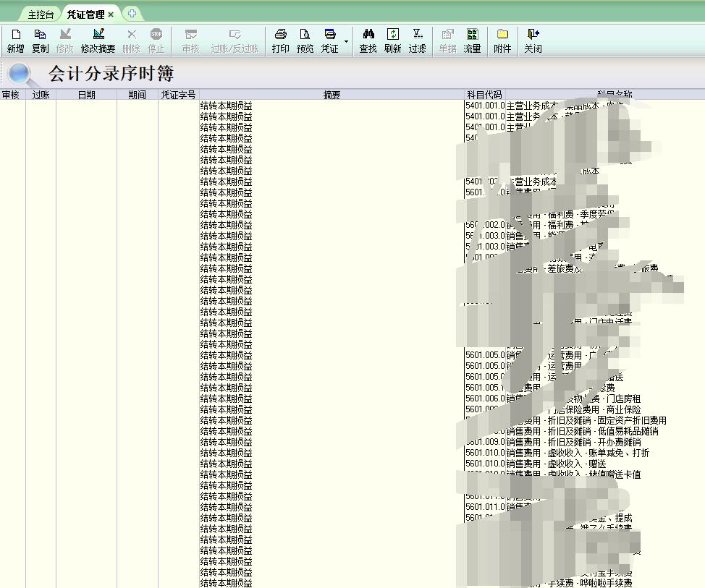This screenshot has width=705, height=588.
Task: Close the 凭证管理 tab with its X
Action: coord(111,14)
